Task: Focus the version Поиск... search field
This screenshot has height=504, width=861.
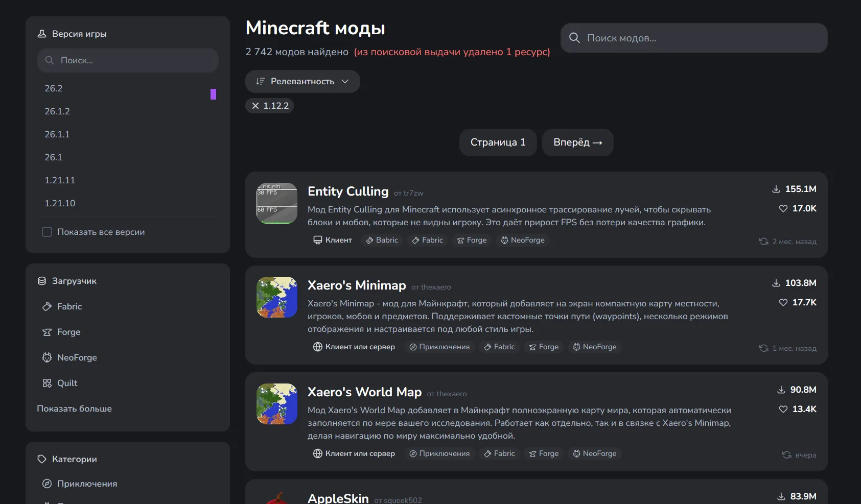Action: 128,60
